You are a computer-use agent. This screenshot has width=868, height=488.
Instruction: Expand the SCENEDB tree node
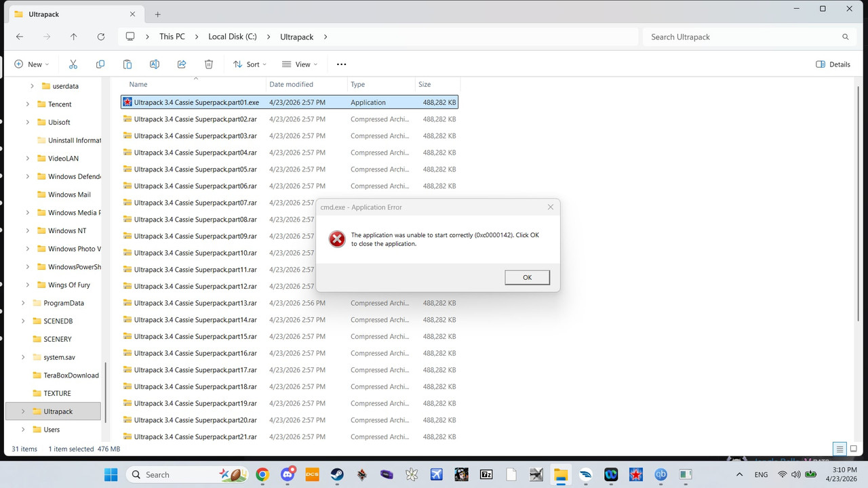tap(23, 321)
